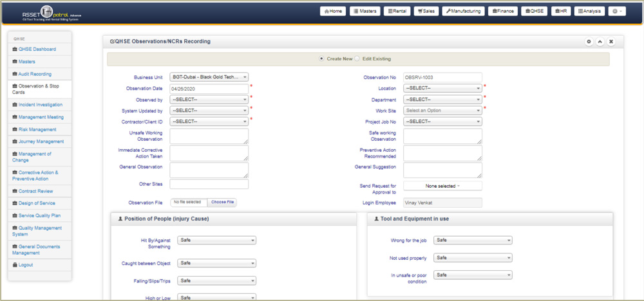Close the QHSE Observations panel

611,42
